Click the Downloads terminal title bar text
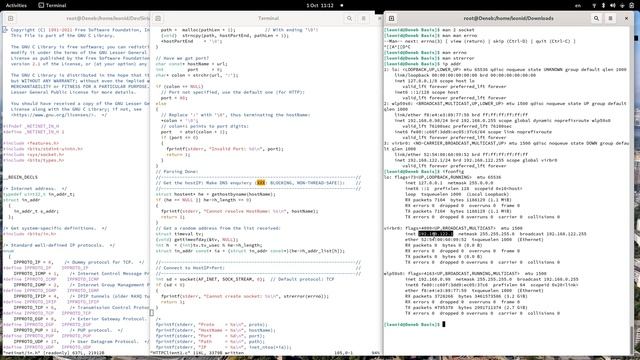The image size is (640, 360). pos(509,18)
